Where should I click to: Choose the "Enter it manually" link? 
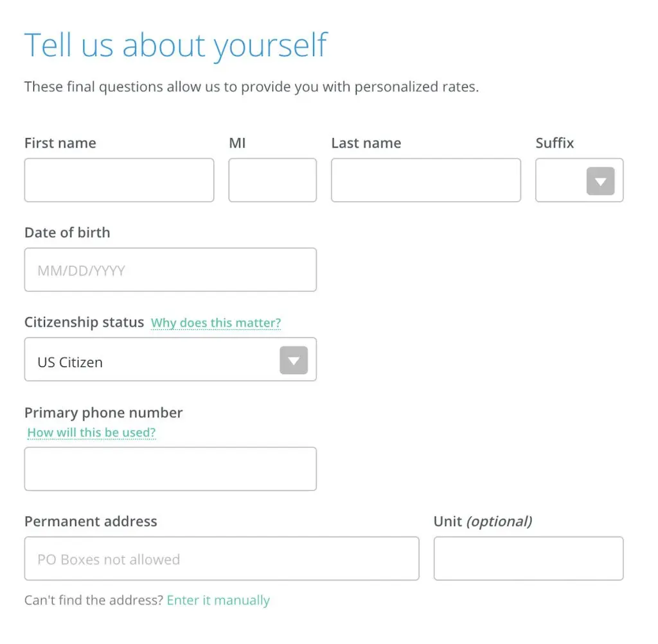coord(218,600)
